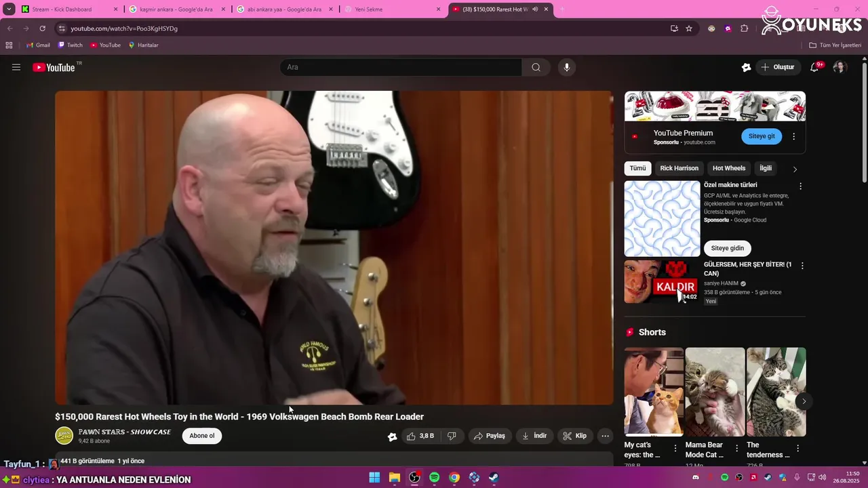The height and width of the screenshot is (488, 868).
Task: Select the Hot Wheels filter chip
Action: (729, 168)
